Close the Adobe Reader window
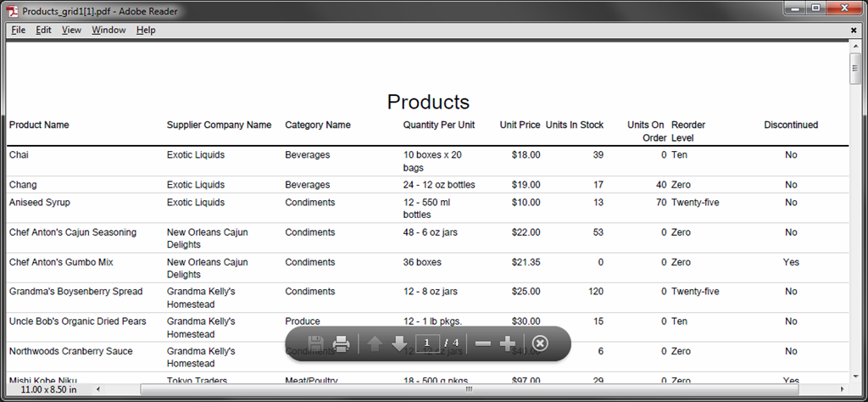Viewport: 868px width, 402px height. 845,8
